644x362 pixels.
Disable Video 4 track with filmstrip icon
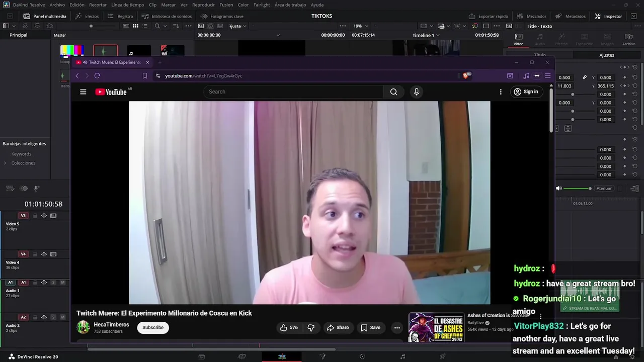53,254
